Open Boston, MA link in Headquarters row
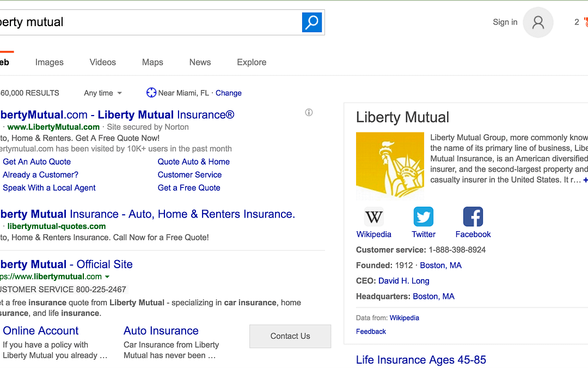Screen dimensions: 588x368 pos(433,297)
